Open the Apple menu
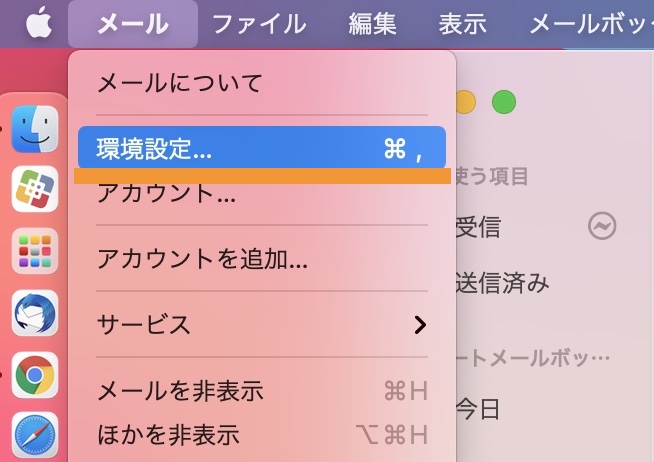Image resolution: width=654 pixels, height=462 pixels. (38, 23)
